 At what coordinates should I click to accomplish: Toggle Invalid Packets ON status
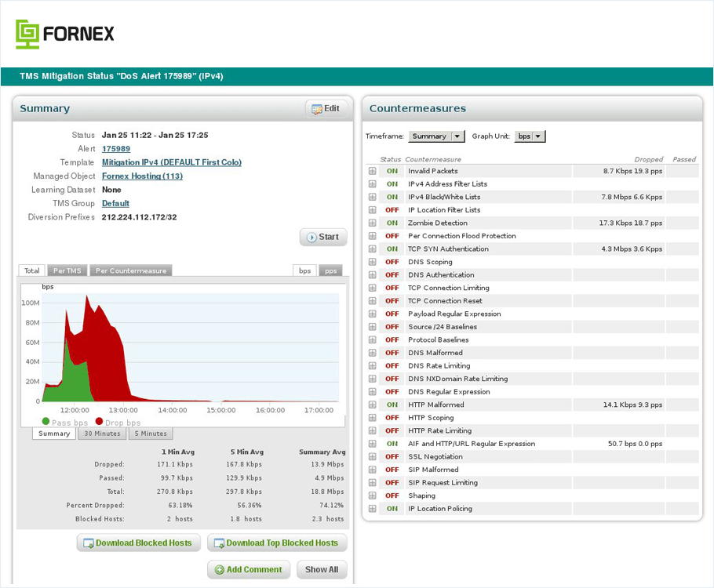(x=392, y=171)
